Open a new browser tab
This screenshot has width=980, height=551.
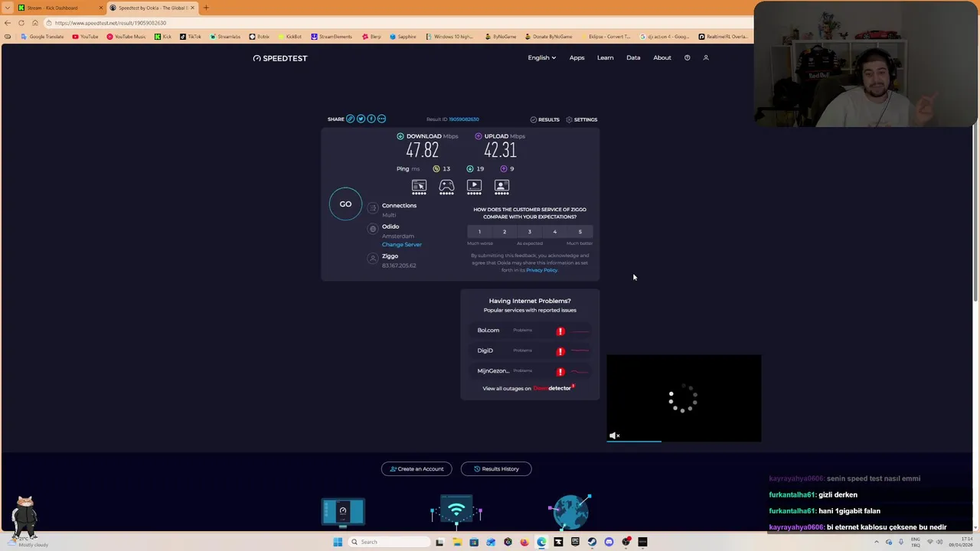coord(206,8)
